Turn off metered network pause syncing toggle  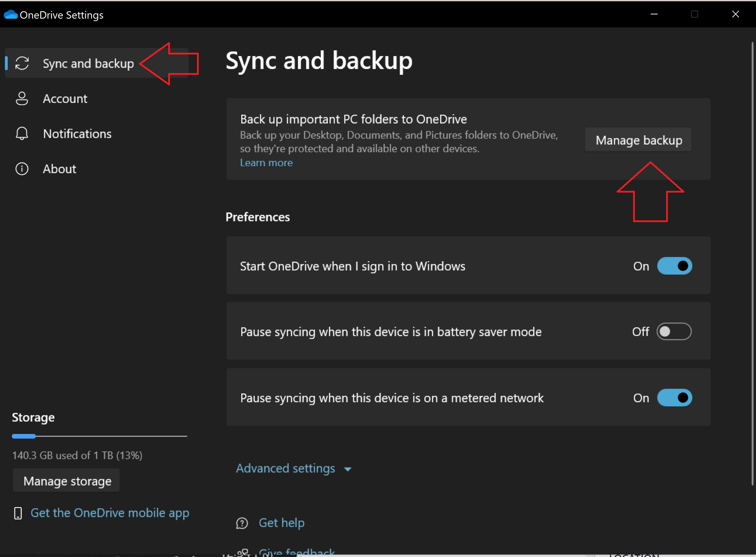[x=674, y=398]
